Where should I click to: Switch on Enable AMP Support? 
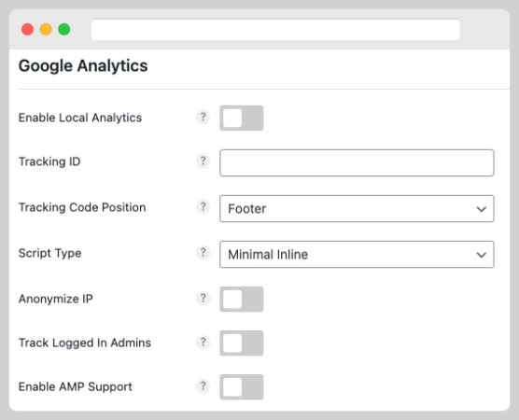tap(242, 387)
